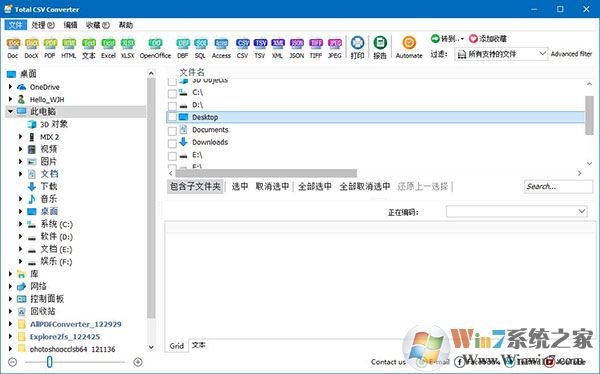600x374 pixels.
Task: Expand the 系统 (C:) drive node
Action: (21, 224)
